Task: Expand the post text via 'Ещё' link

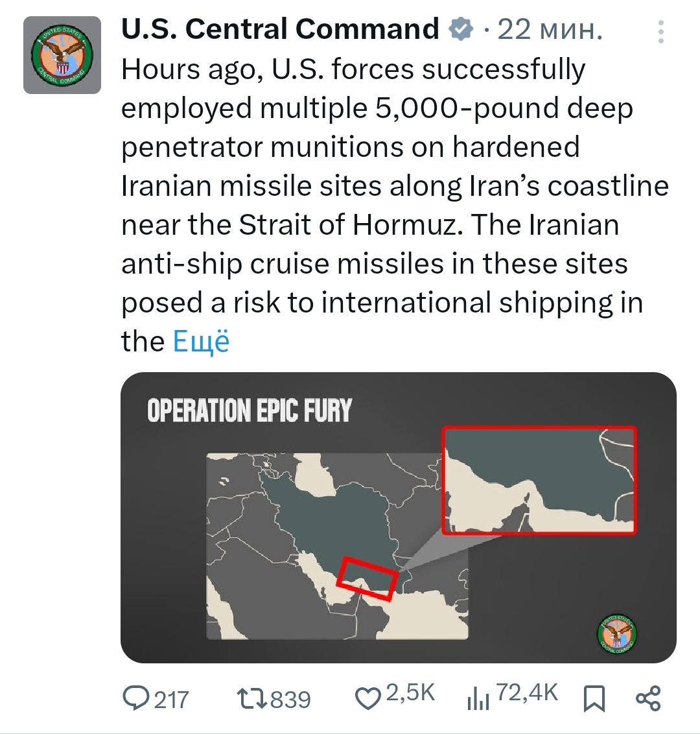Action: [x=201, y=342]
